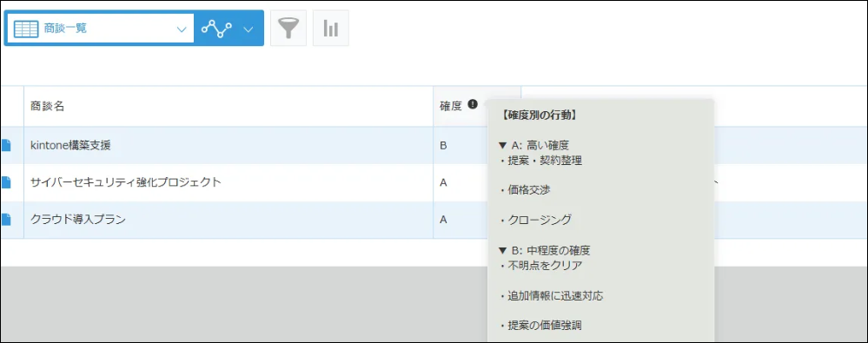Click the 【確度別の行動】 tooltip heading
Image resolution: width=868 pixels, height=343 pixels.
click(538, 115)
